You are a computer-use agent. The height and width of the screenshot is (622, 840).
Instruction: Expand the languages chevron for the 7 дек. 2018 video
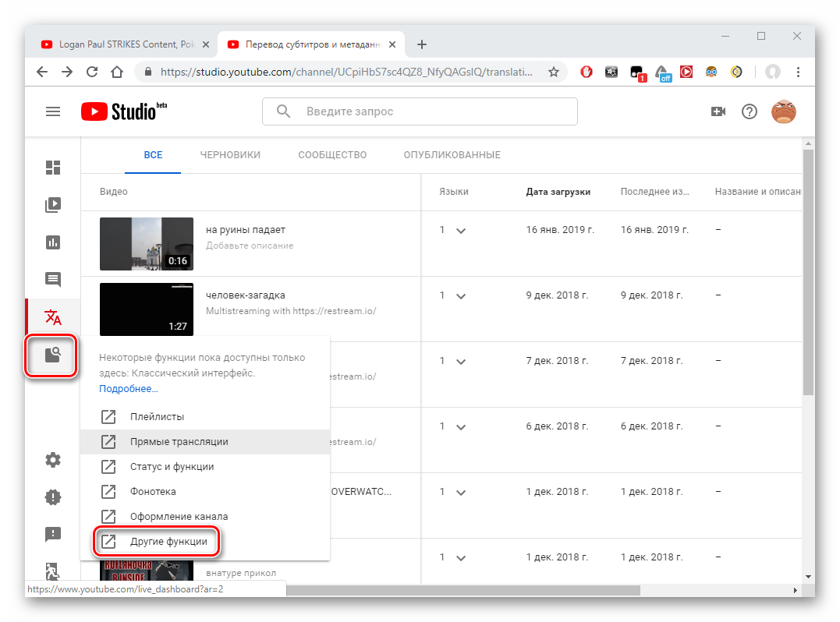pyautogui.click(x=460, y=362)
